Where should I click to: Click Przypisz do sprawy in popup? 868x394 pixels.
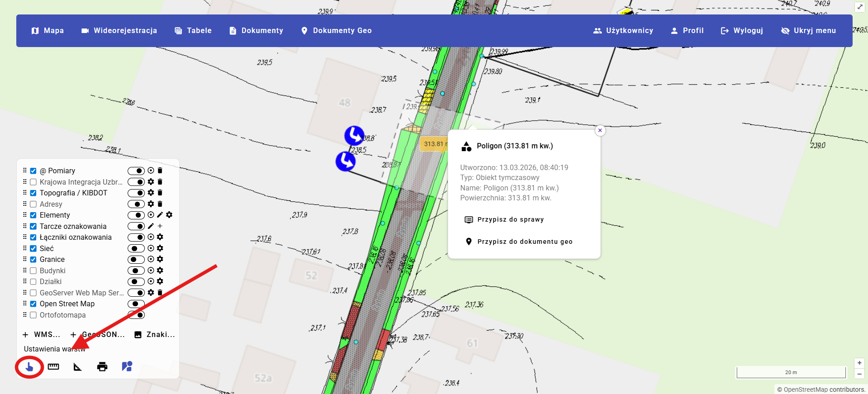click(x=504, y=219)
